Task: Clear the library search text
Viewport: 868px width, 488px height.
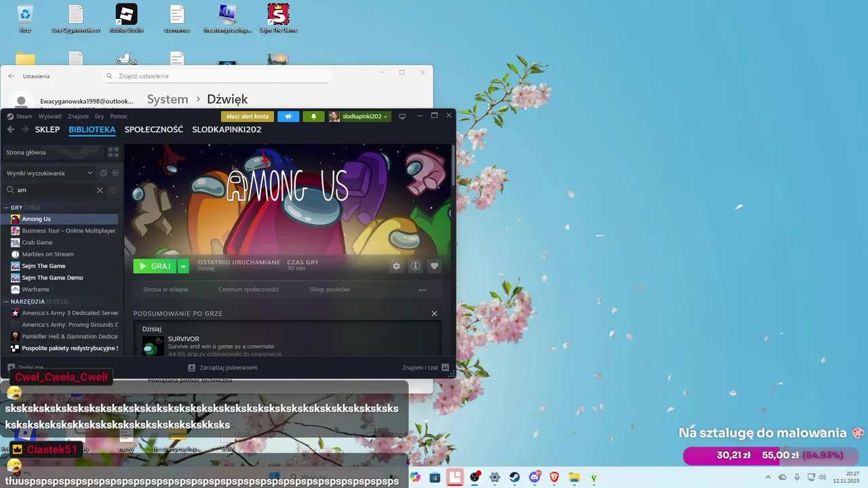Action: 100,190
